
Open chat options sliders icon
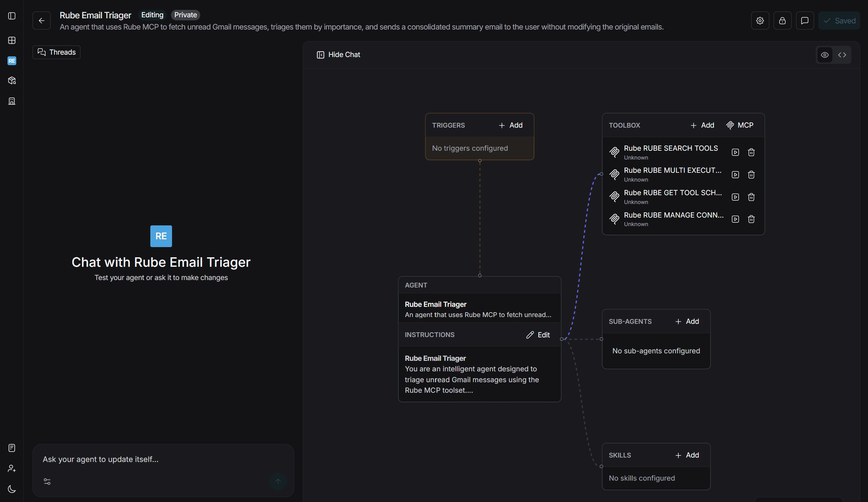click(47, 481)
